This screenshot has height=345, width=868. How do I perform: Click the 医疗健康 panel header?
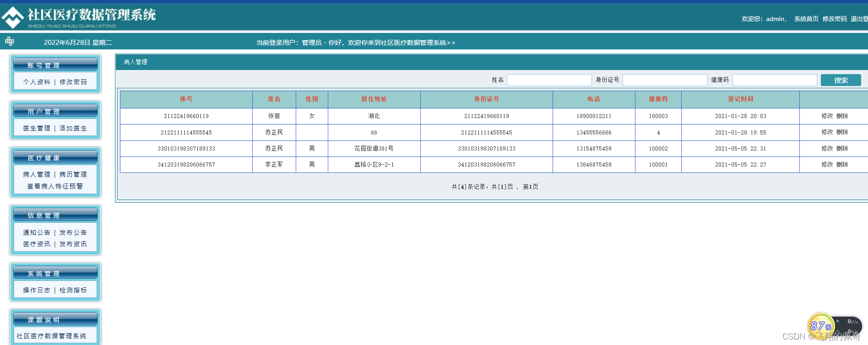click(x=55, y=157)
